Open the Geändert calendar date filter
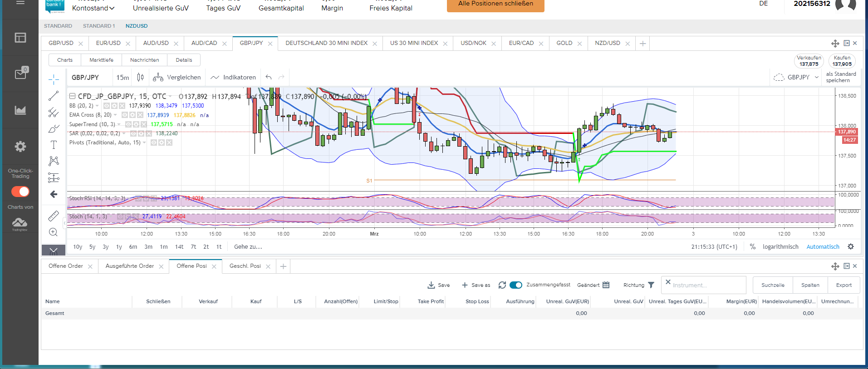Screen dimensions: 868x369 [x=606, y=285]
